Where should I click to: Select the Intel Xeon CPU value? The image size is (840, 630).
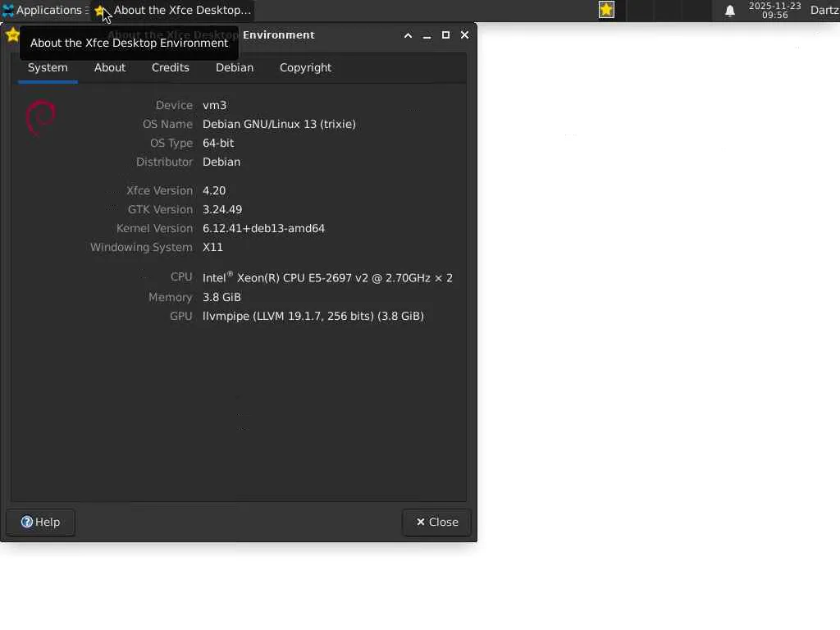[x=327, y=277]
